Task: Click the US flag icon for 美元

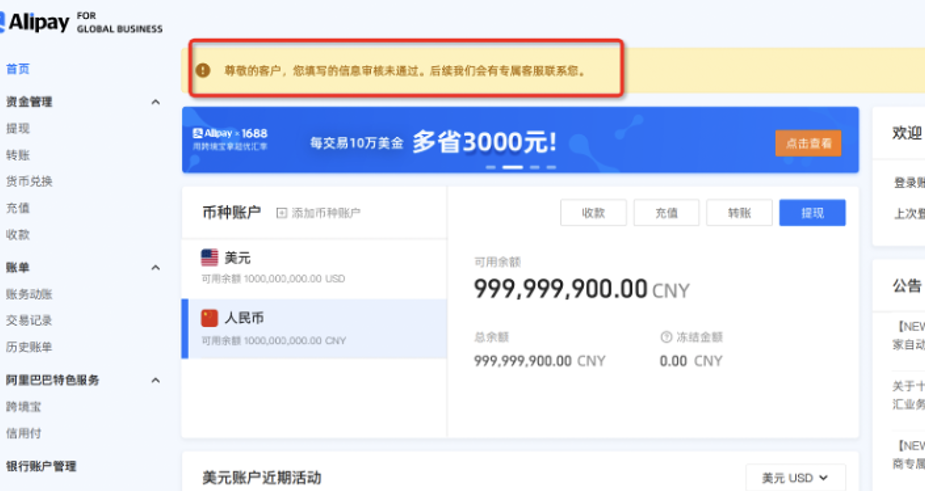Action: pos(209,258)
